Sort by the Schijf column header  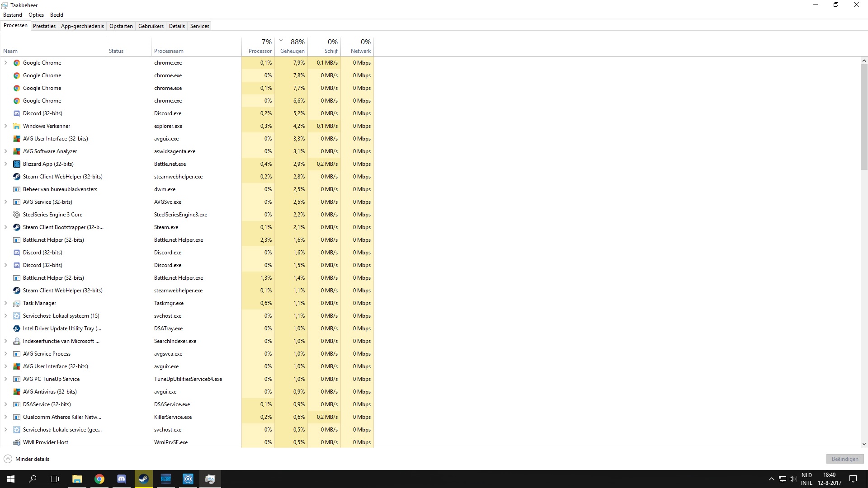click(x=324, y=46)
